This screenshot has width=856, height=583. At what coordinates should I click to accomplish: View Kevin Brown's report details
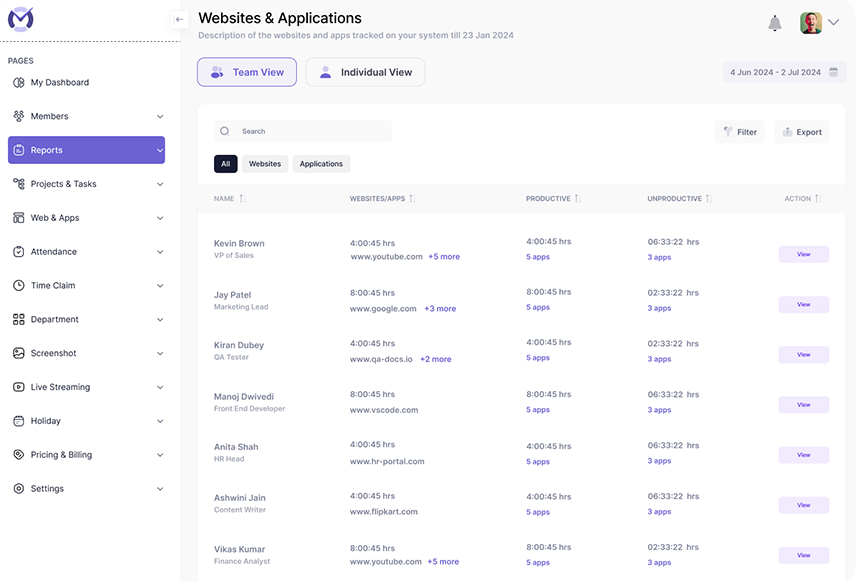point(803,254)
